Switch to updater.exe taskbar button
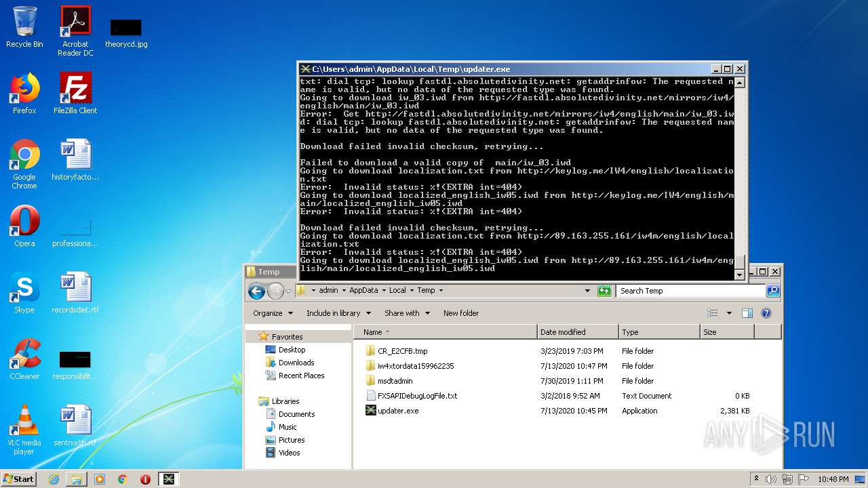 [168, 479]
